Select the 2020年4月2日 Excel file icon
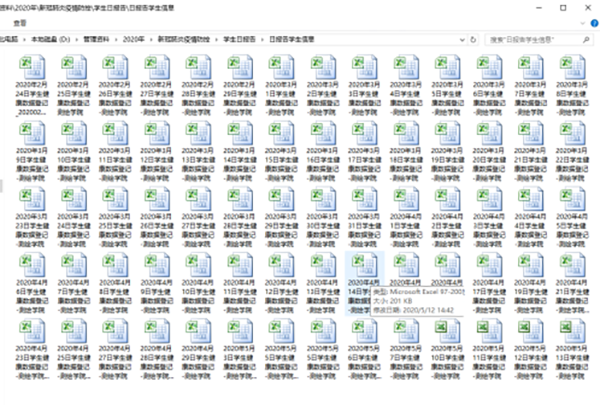Viewport: 600px width, 405px height. (448, 199)
